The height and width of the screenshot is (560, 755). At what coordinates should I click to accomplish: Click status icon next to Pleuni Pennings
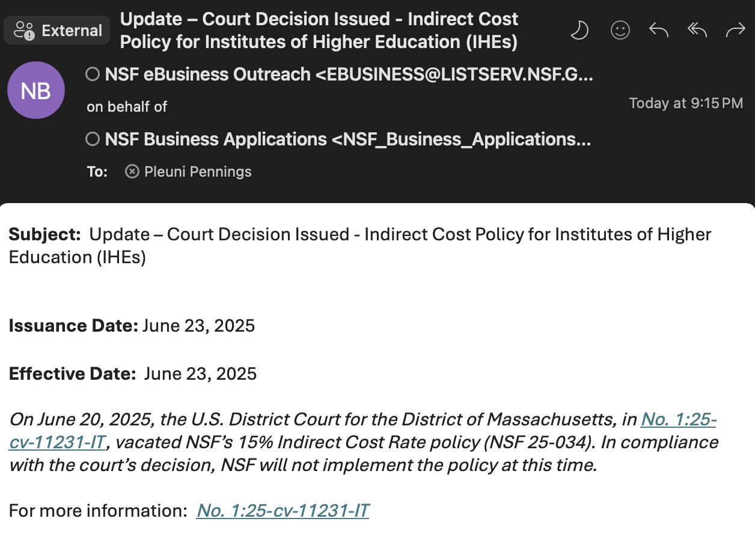pos(132,172)
